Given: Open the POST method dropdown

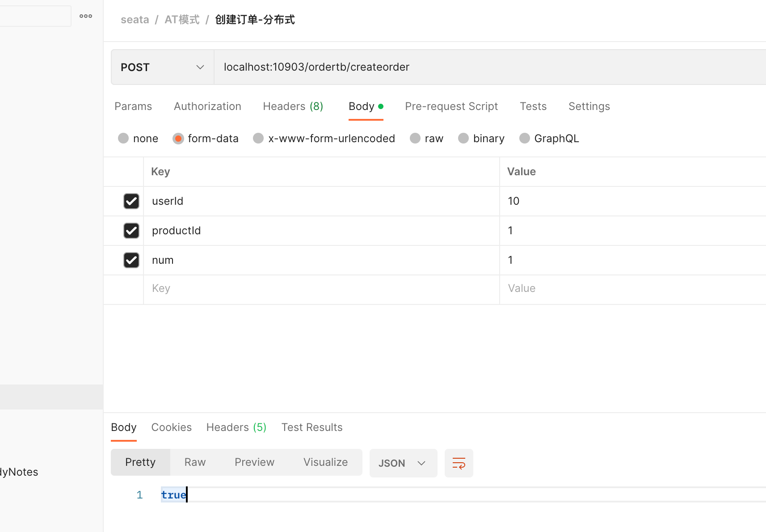Looking at the screenshot, I should [x=162, y=67].
